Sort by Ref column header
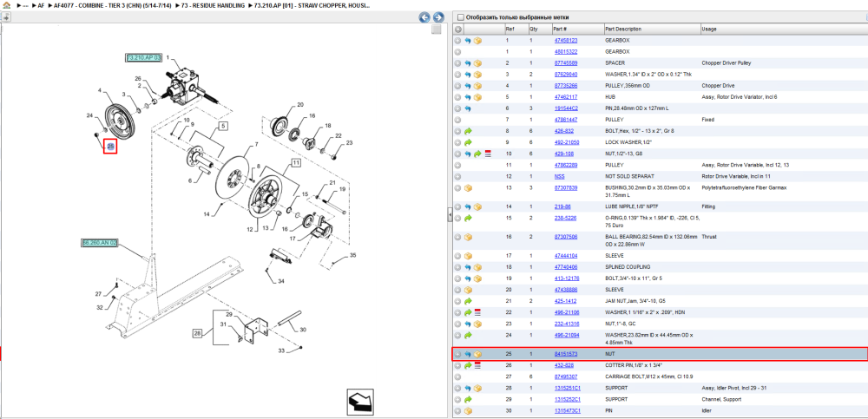The image size is (868, 419). point(510,29)
